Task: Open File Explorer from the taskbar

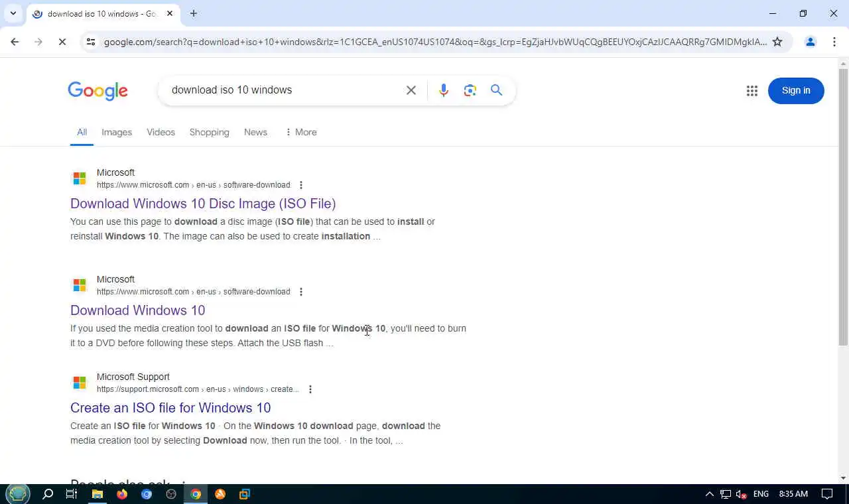Action: [x=97, y=494]
